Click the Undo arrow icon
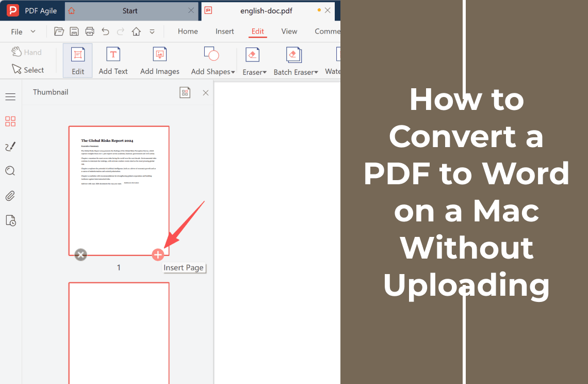Viewport: 588px width, 384px height. coord(105,31)
